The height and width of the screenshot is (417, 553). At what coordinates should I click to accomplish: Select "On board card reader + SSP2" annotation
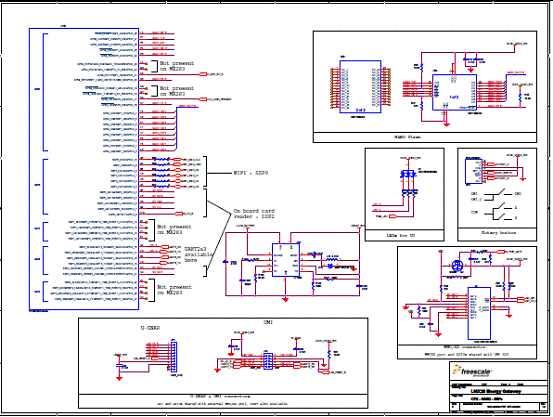(254, 213)
